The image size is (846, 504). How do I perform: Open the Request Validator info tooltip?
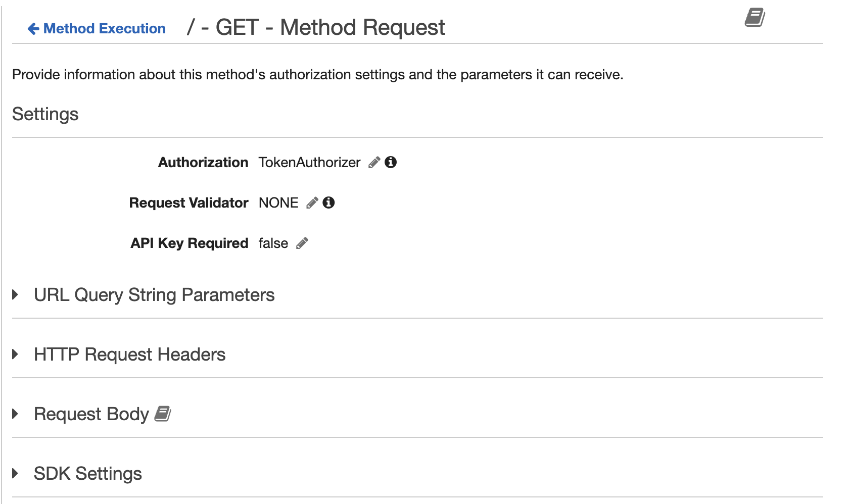328,203
